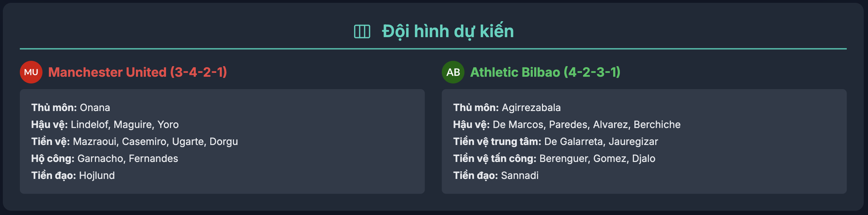
Task: Click the player name Casemiro
Action: pyautogui.click(x=144, y=141)
